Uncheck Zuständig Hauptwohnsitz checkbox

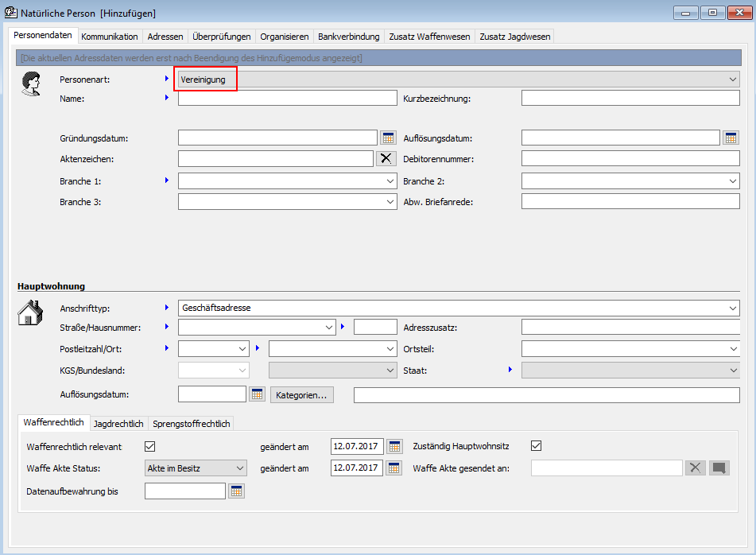[536, 446]
